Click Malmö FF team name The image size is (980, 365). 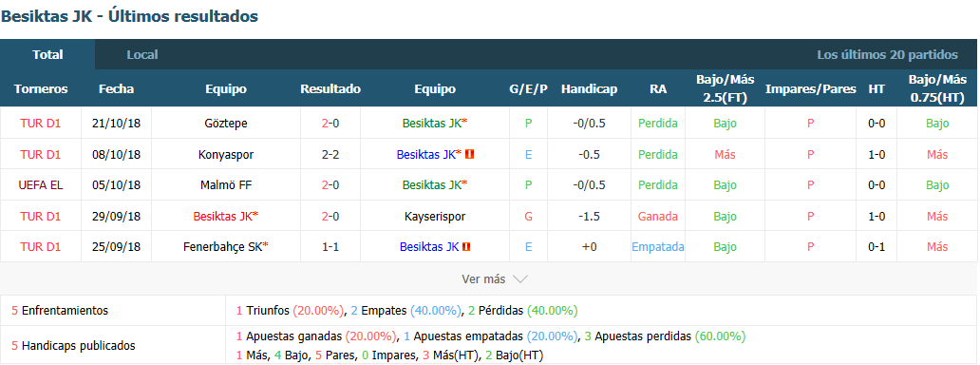(226, 184)
